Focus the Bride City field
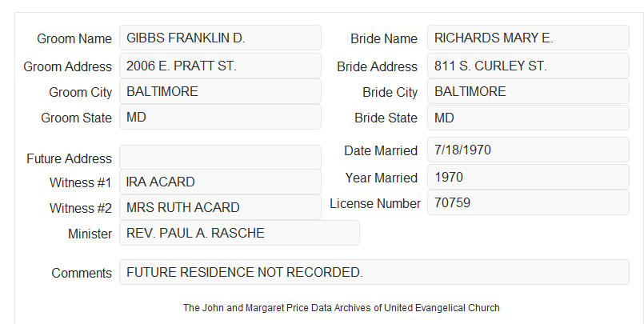The height and width of the screenshot is (324, 644). click(528, 91)
